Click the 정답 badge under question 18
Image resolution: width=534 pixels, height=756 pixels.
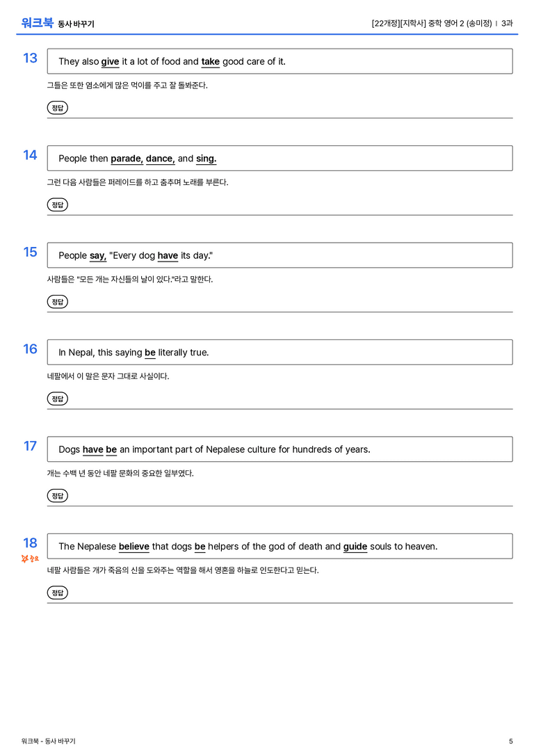57,592
